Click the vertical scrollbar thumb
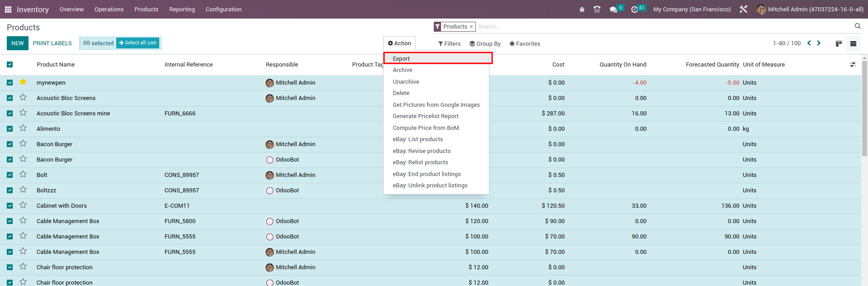Viewport: 868px width, 286px height. [864, 109]
